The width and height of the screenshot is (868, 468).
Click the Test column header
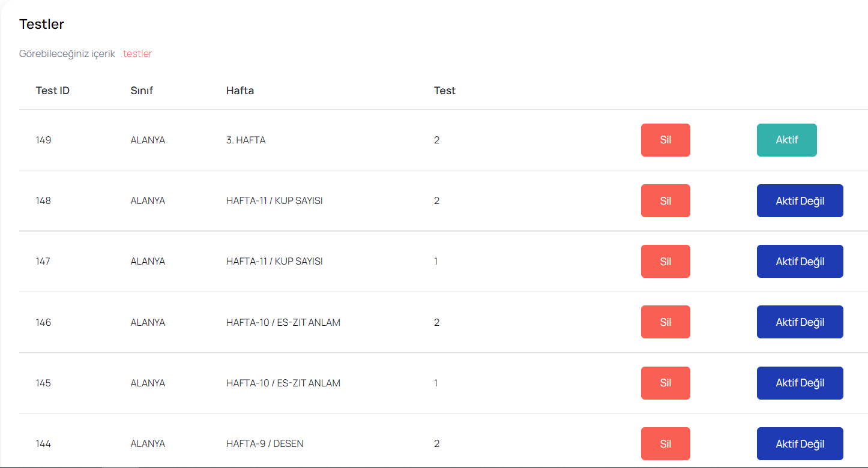(x=445, y=91)
